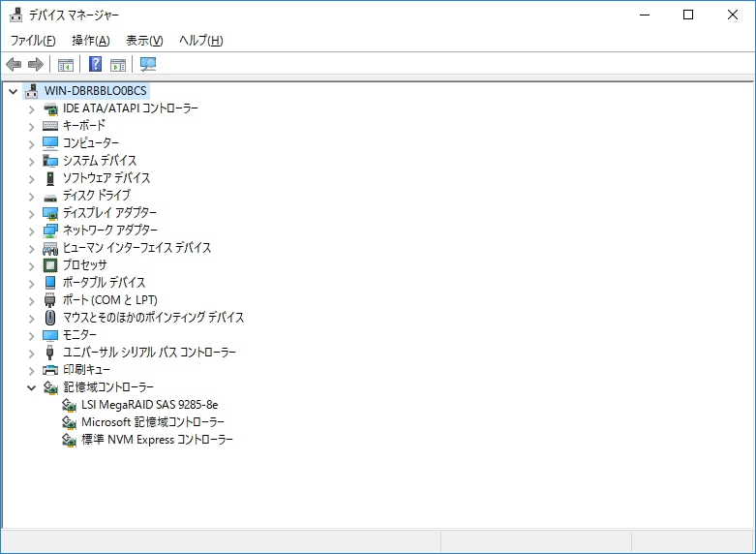Screen dimensions: 756x554
Task: Click the ディスク ドライブ icon
Action: click(x=50, y=197)
